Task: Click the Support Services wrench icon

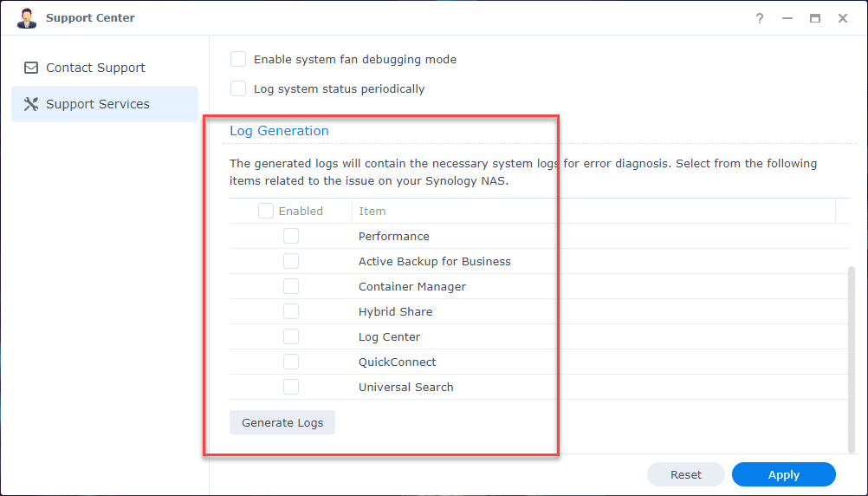Action: [31, 104]
